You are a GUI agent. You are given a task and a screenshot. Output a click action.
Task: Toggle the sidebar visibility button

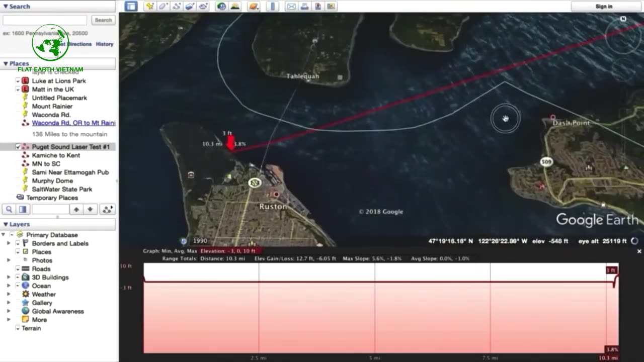[x=131, y=6]
